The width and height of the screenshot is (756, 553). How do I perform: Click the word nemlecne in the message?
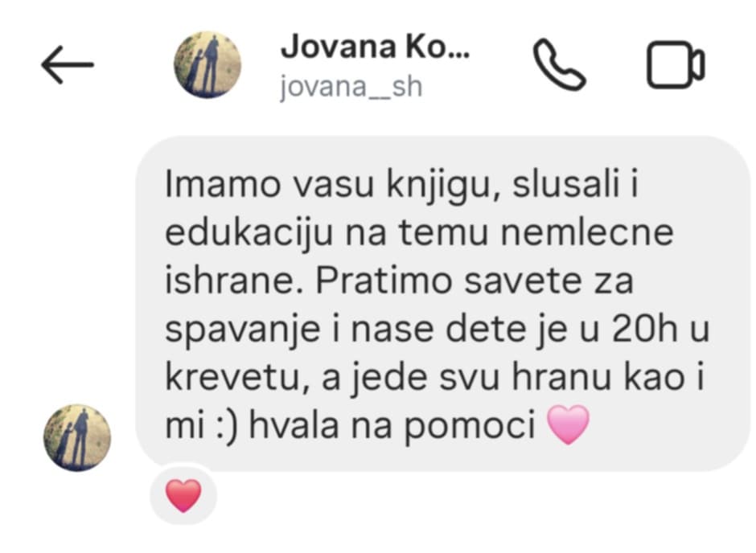pos(587,233)
